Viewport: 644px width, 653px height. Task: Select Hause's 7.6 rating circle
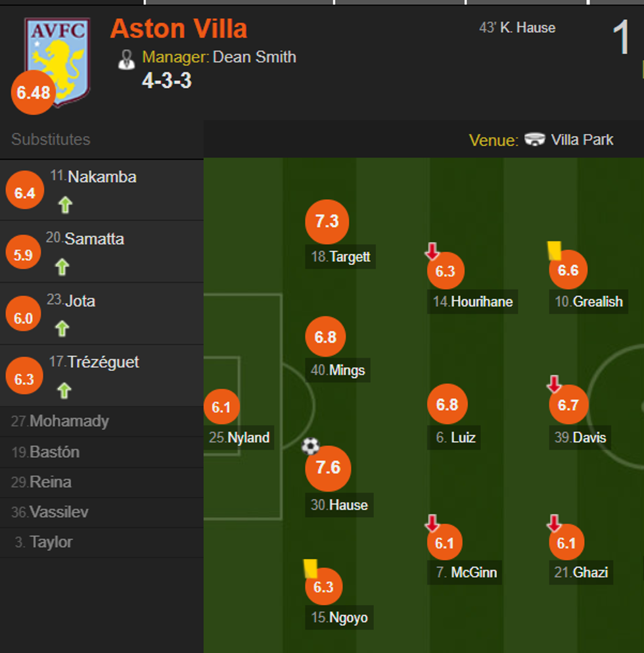click(328, 468)
